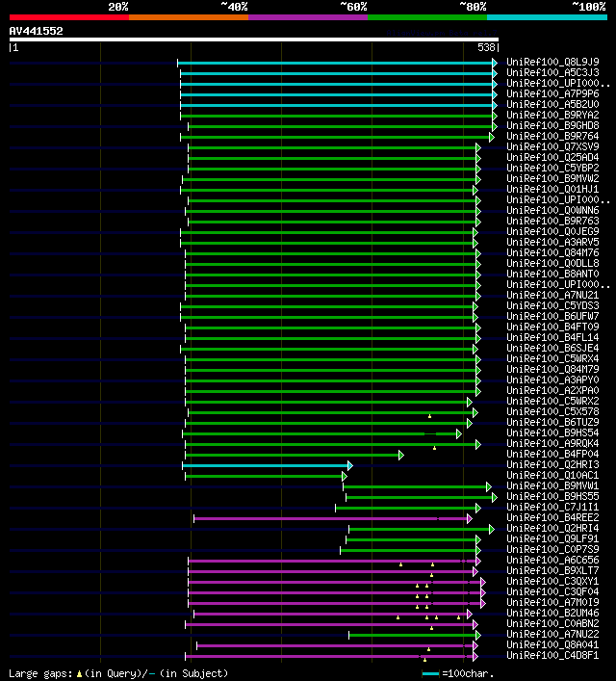Image resolution: width=616 pixels, height=681 pixels.
Task: Select the UniRef100_A6C656 label
Action: 552,560
